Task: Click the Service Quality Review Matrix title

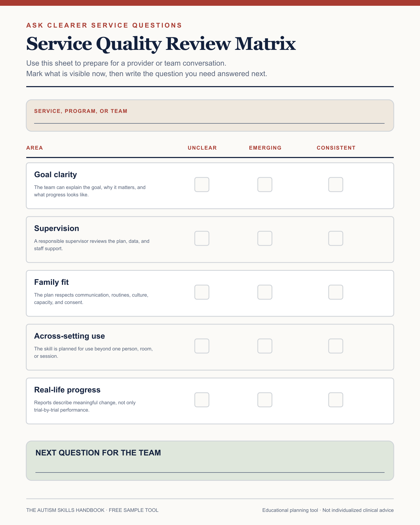Action: coord(161,44)
